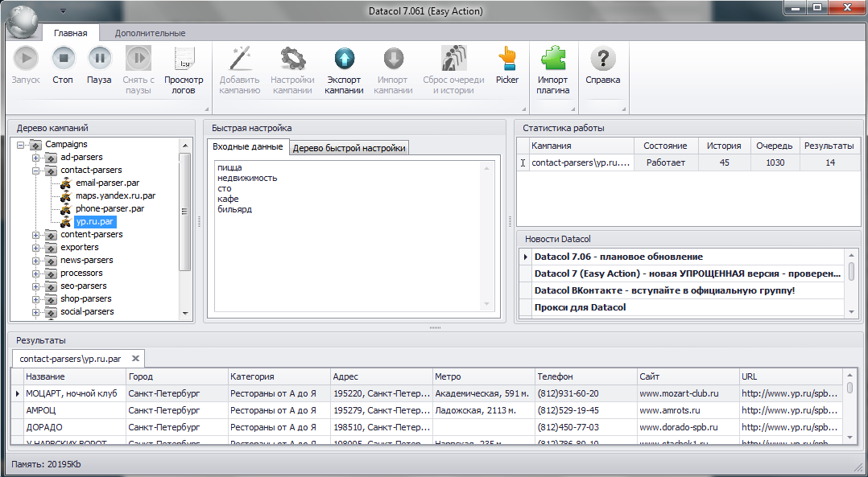Click Импорт плагина puzzle piece icon
The image size is (868, 477).
click(x=552, y=57)
